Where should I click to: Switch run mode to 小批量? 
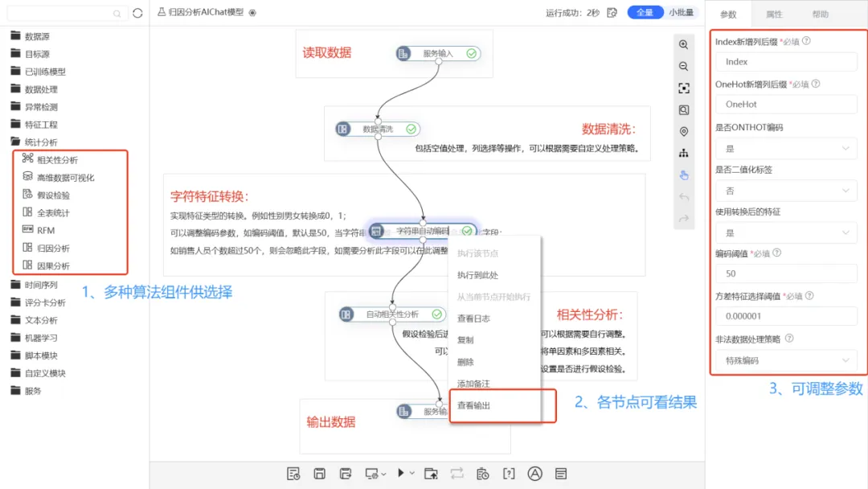click(x=681, y=12)
